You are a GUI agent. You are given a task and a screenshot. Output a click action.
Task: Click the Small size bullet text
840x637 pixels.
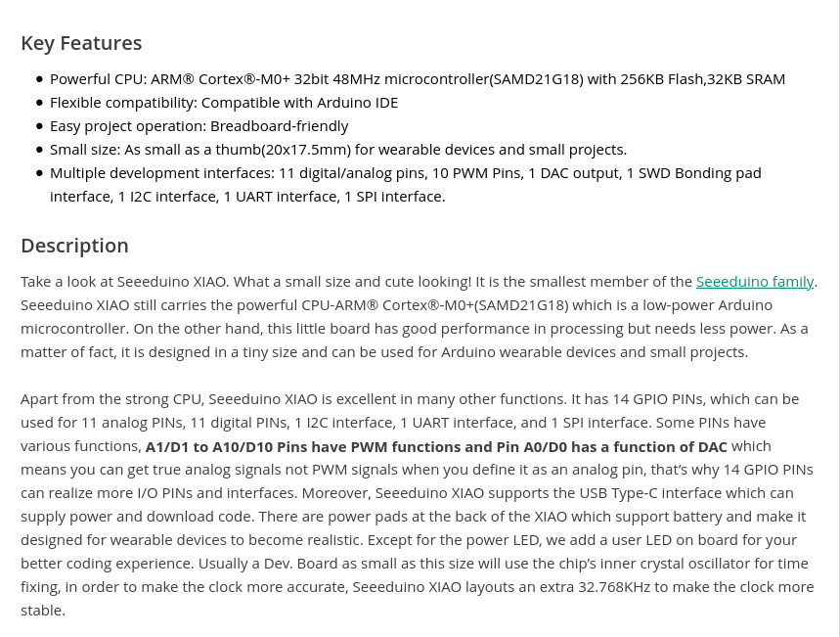coord(338,150)
